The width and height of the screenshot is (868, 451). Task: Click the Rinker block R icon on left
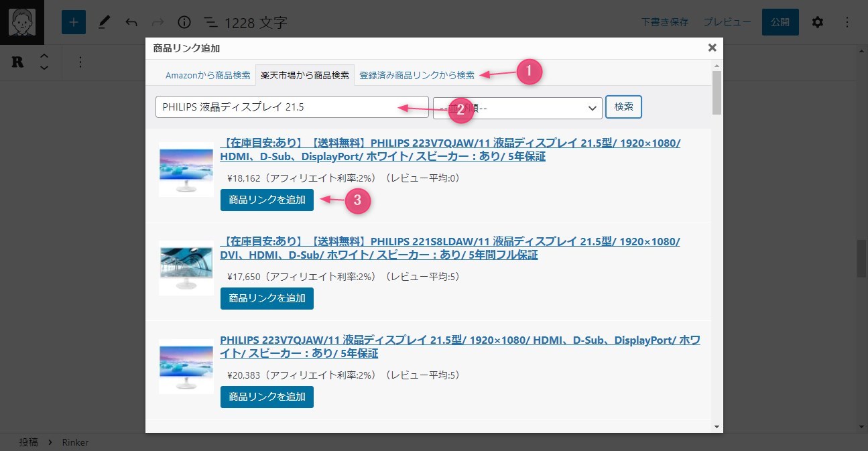point(17,62)
